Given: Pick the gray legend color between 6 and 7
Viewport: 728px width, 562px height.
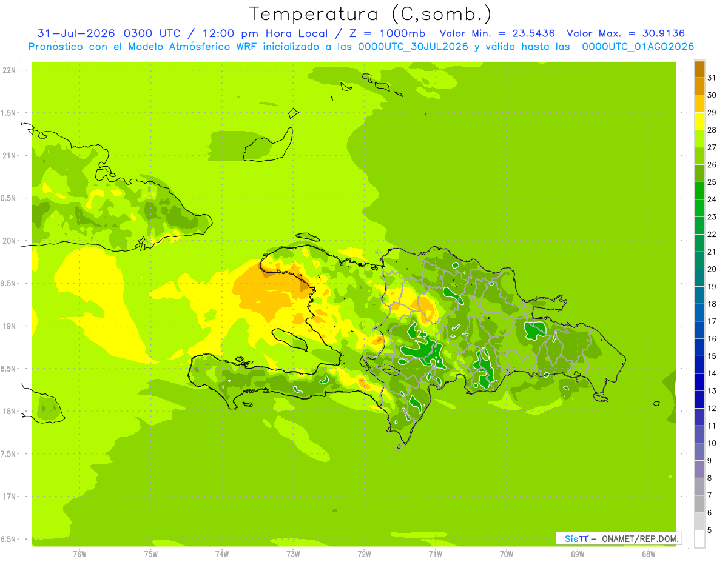Looking at the screenshot, I should 699,504.
